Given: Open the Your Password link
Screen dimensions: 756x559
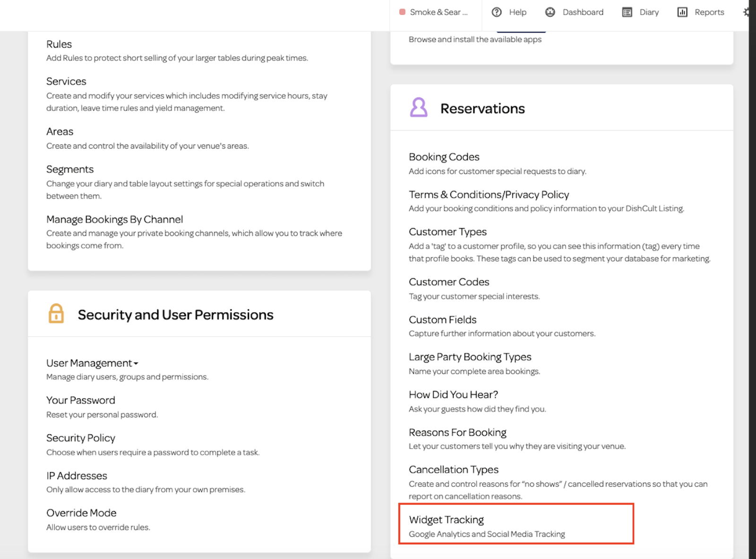Looking at the screenshot, I should (81, 400).
